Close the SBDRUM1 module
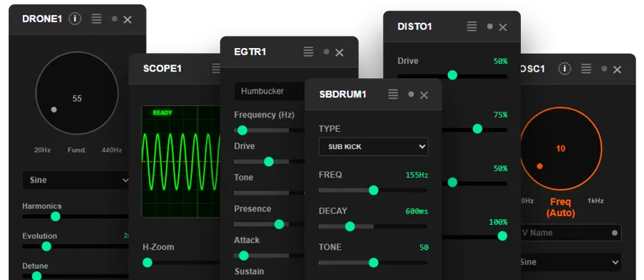The width and height of the screenshot is (644, 280). [x=424, y=95]
